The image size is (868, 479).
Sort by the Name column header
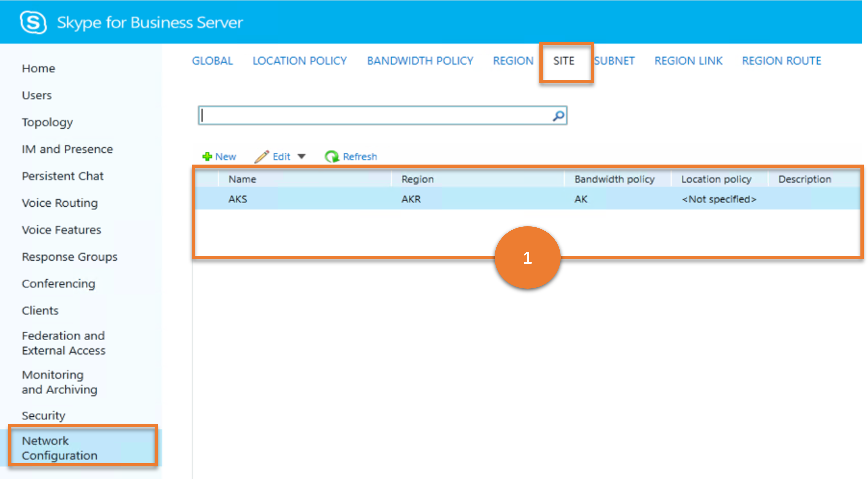(242, 179)
